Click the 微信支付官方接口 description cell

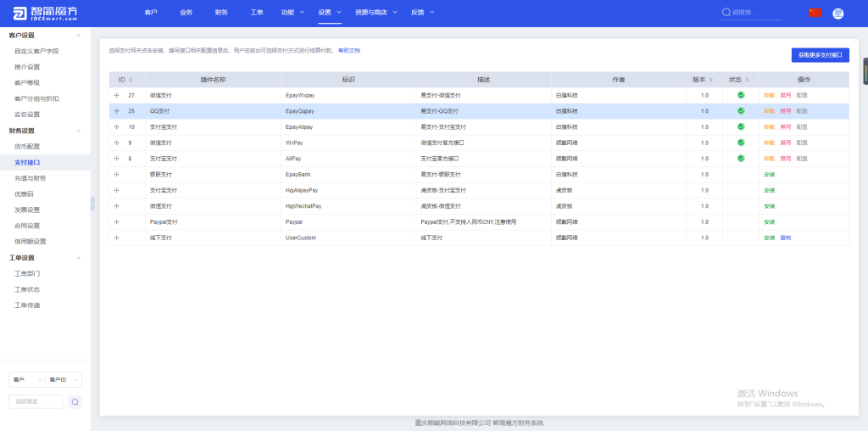483,143
